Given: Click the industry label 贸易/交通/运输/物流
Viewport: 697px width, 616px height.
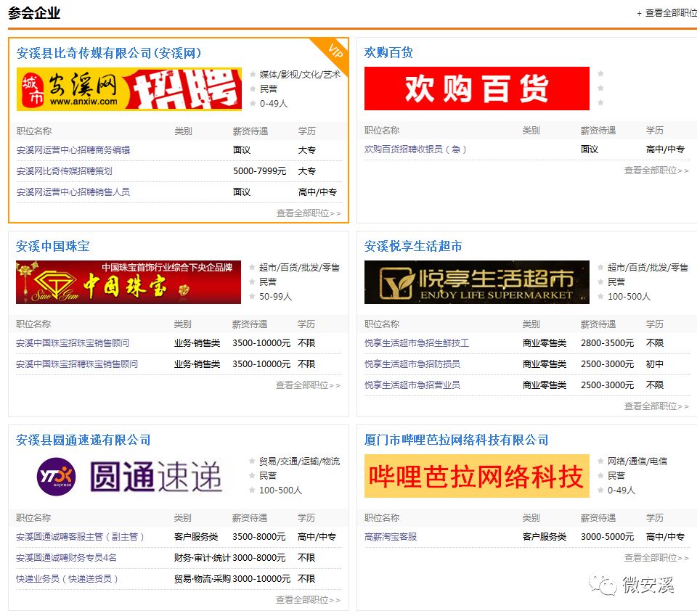Looking at the screenshot, I should [300, 461].
